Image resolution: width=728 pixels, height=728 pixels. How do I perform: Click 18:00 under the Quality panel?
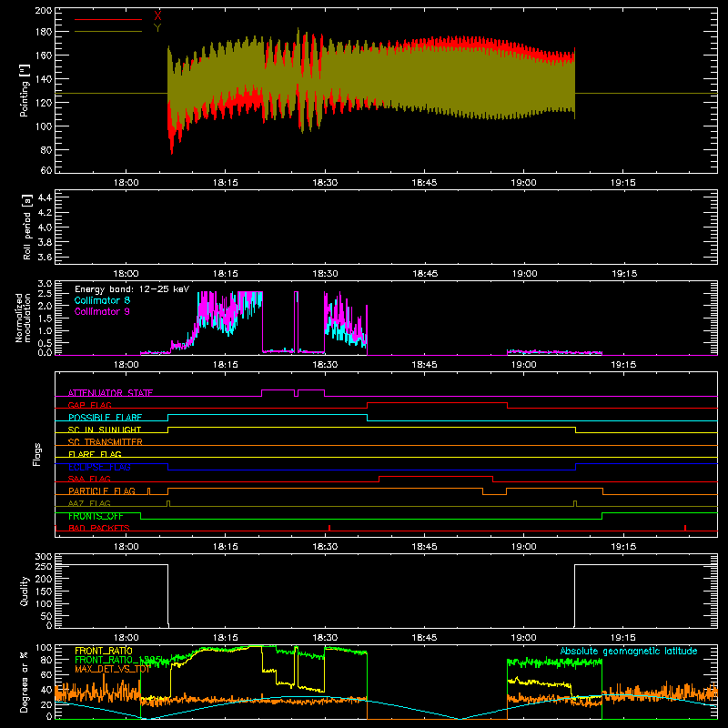(x=126, y=638)
